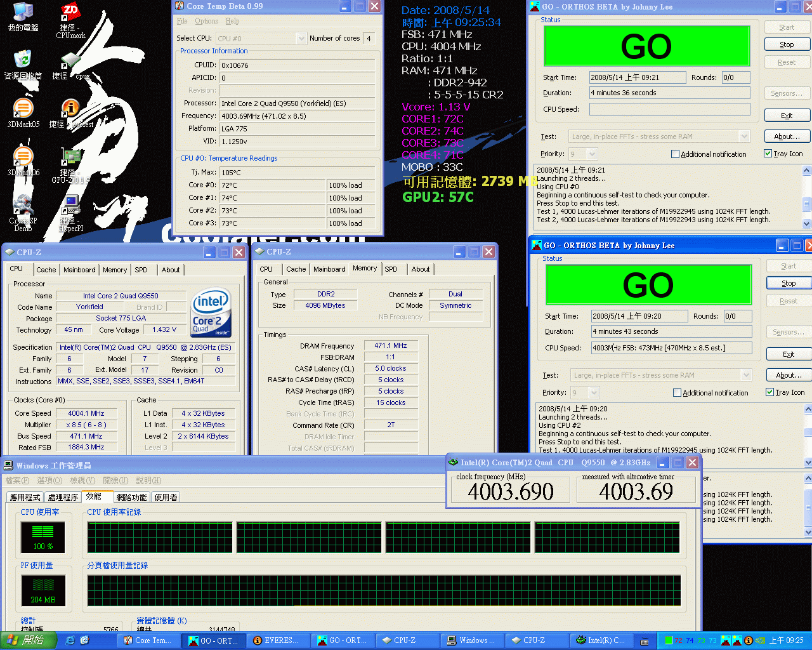Open the cpuz desktop shortcut
812x650 pixels.
70,65
